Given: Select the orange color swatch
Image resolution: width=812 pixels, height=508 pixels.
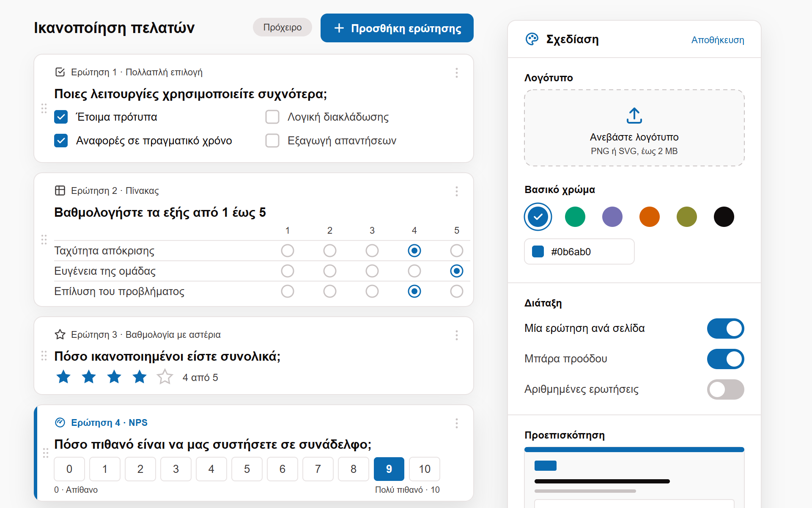Looking at the screenshot, I should pos(650,217).
